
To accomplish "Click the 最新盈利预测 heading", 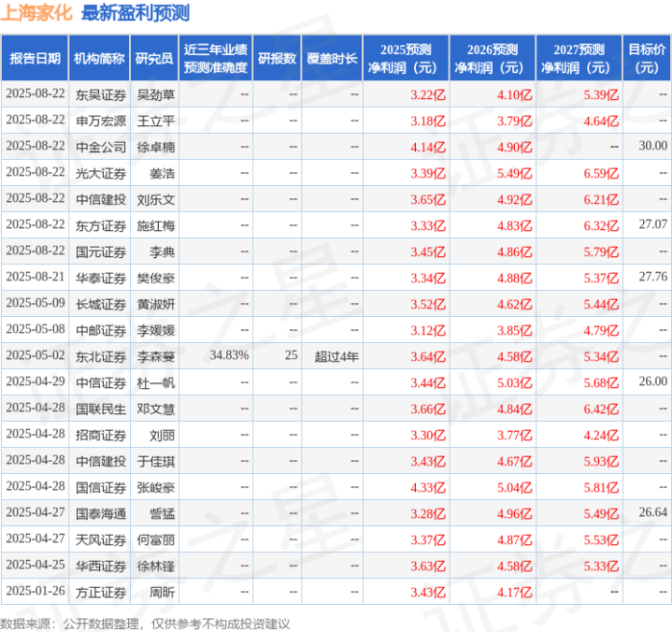I will [136, 13].
